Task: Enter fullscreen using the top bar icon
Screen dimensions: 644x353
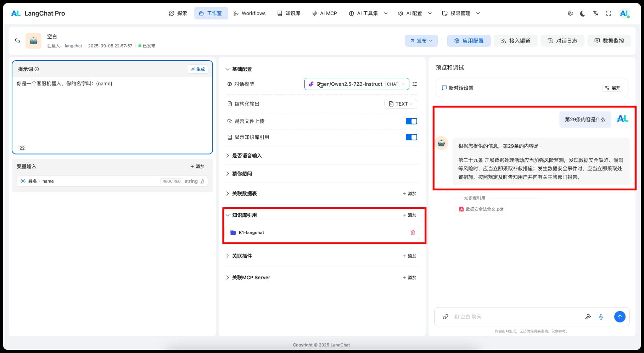Action: (x=609, y=13)
